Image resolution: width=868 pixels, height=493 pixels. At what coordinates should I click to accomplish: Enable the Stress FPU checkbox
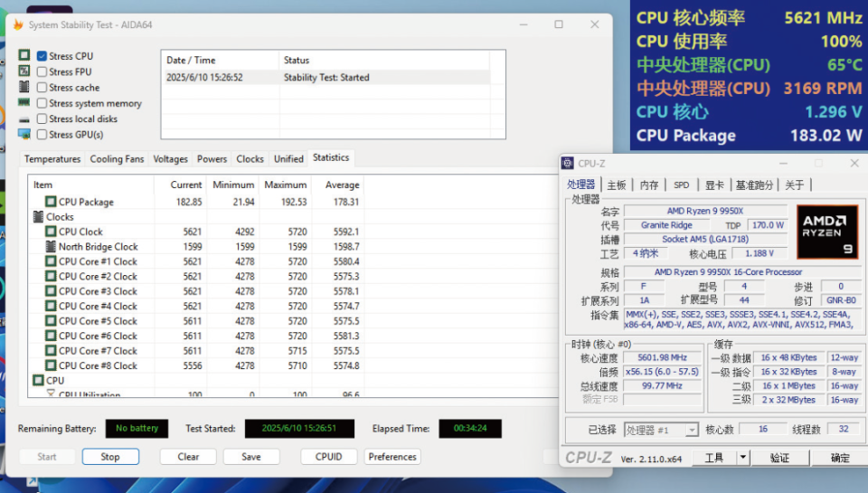coord(42,72)
